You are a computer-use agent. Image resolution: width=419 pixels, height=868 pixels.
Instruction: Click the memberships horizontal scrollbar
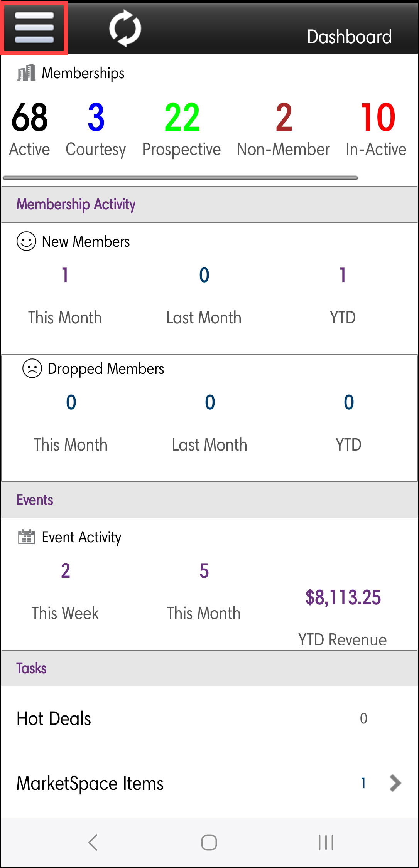pos(180,178)
